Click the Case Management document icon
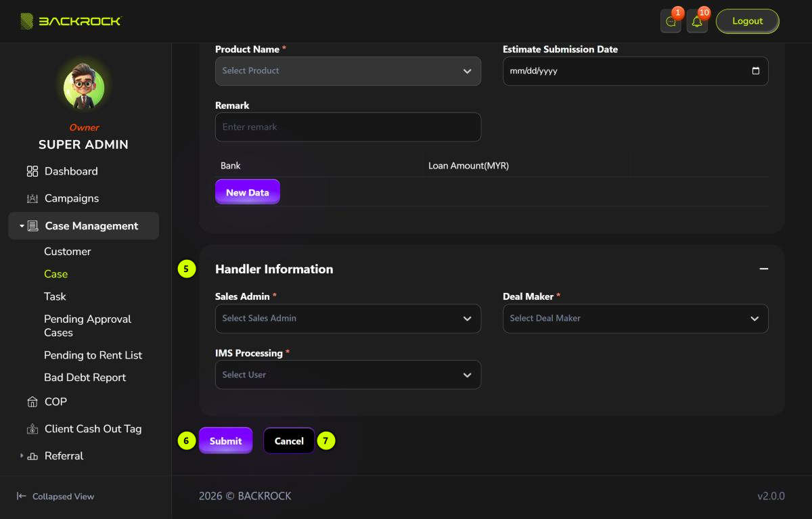Image resolution: width=812 pixels, height=519 pixels. pyautogui.click(x=32, y=226)
